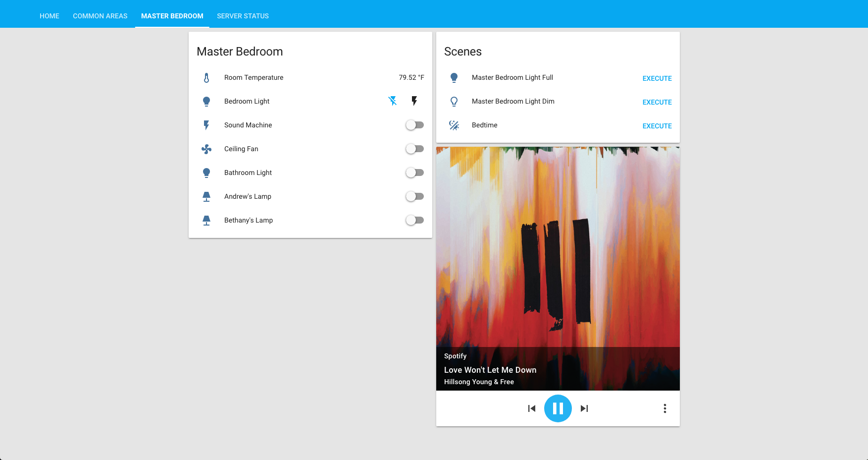Click the Spotify source label on player

point(455,356)
